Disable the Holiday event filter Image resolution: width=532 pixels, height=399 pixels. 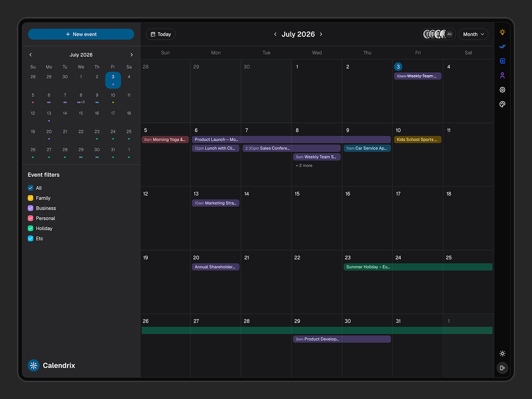pos(31,228)
